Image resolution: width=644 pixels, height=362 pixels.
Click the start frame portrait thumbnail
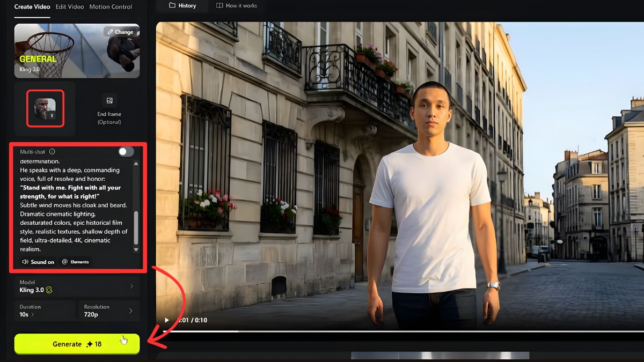pyautogui.click(x=45, y=108)
